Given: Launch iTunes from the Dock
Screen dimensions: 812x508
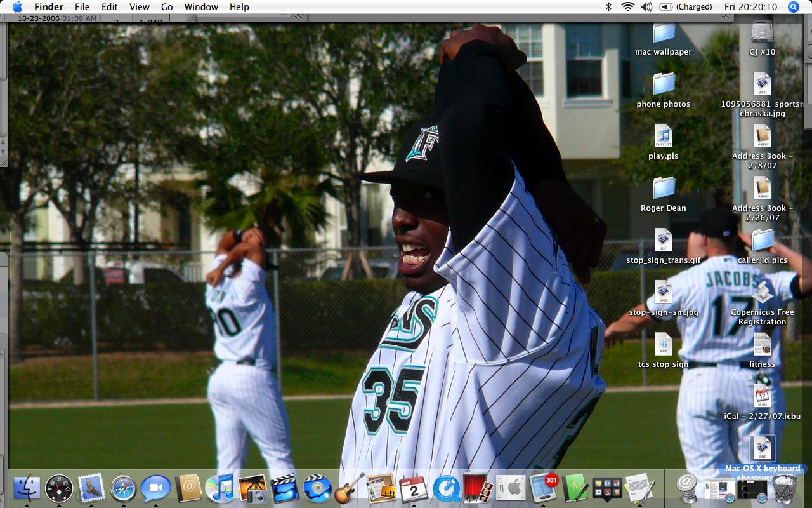Looking at the screenshot, I should [x=220, y=488].
